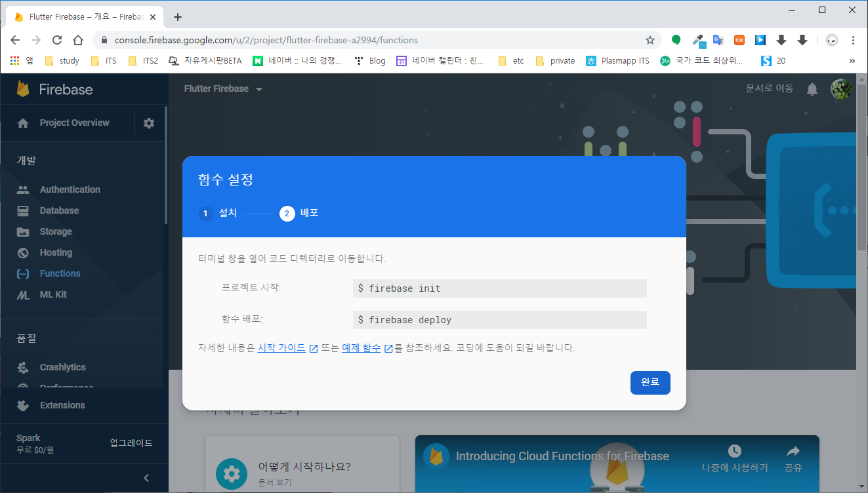Open the external-link icon next to 예제 함수
The width and height of the screenshot is (868, 493).
coord(388,348)
